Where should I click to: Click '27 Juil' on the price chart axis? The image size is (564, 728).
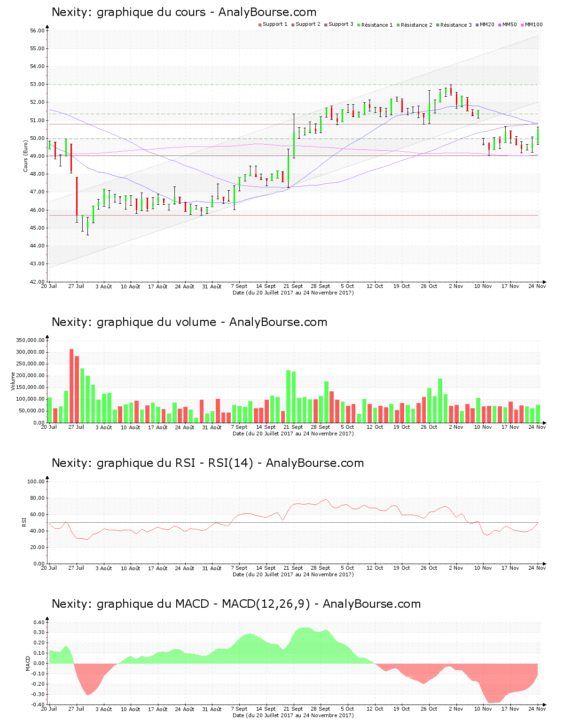pyautogui.click(x=76, y=286)
